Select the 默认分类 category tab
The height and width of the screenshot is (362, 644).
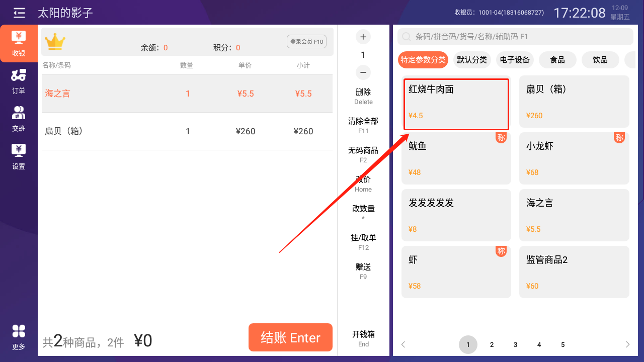point(472,60)
